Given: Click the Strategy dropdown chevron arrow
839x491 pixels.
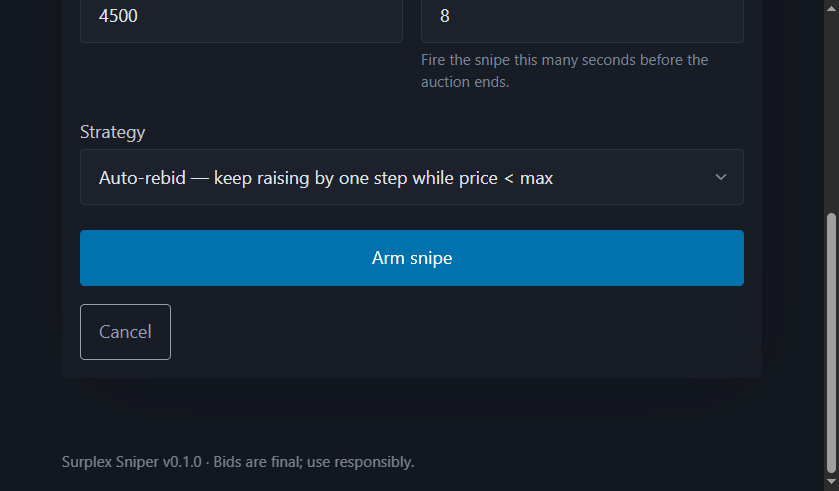Looking at the screenshot, I should pyautogui.click(x=721, y=178).
